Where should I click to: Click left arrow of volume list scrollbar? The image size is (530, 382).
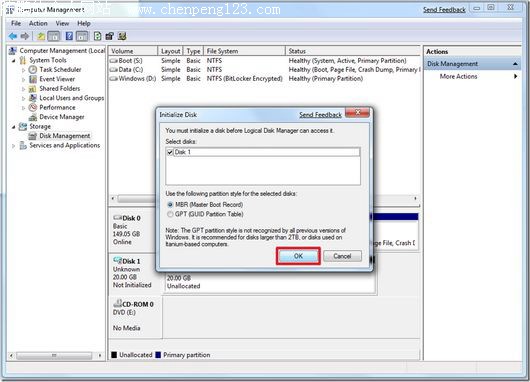[x=113, y=198]
